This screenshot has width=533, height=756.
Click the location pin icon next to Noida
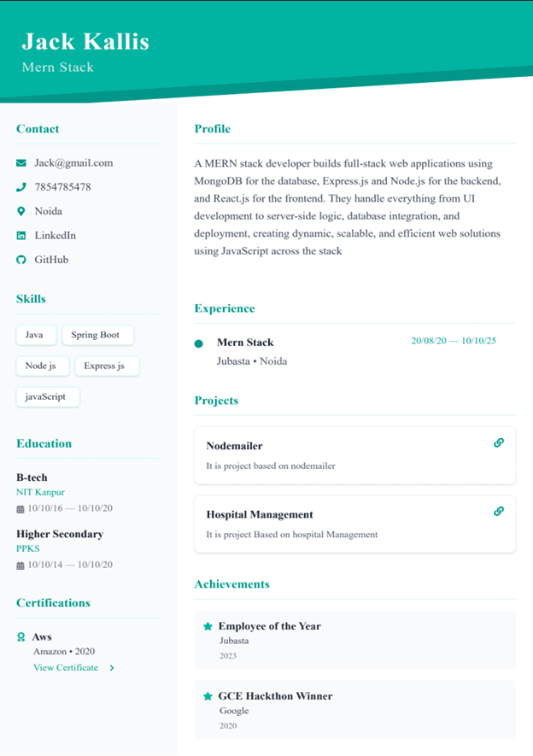[x=21, y=211]
